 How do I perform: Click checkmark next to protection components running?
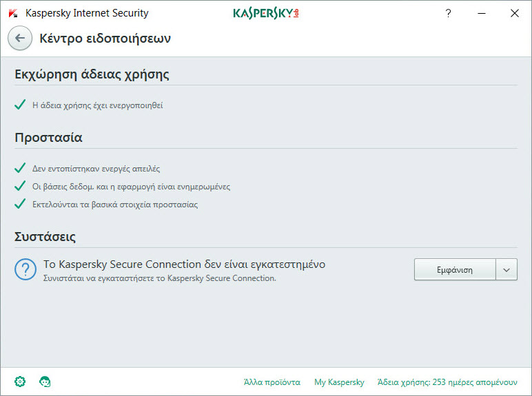20,204
